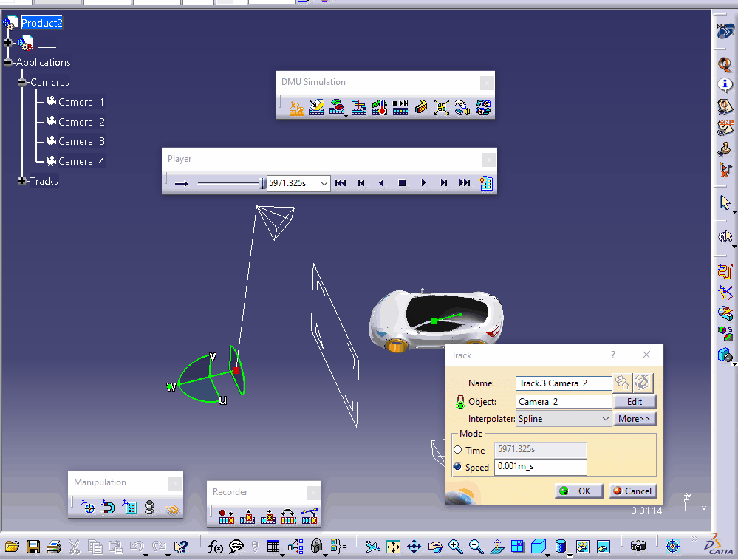
Task: Click the Zoom Out magnifier icon
Action: [476, 547]
